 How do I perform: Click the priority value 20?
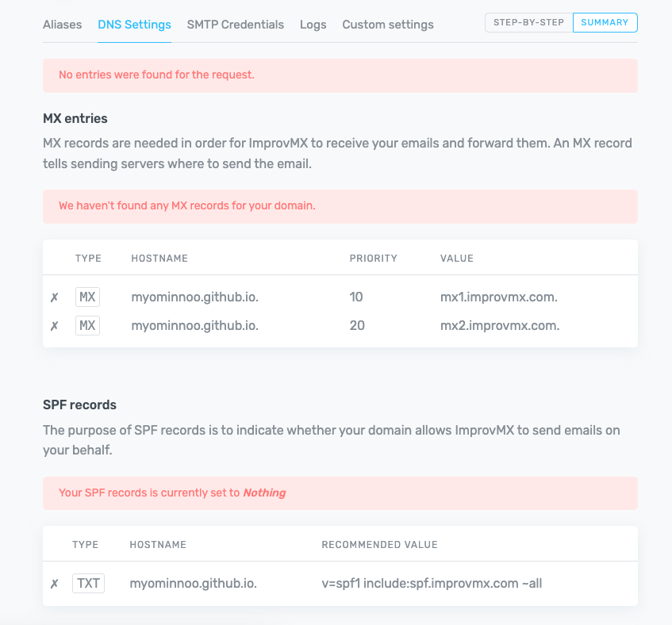(x=357, y=325)
